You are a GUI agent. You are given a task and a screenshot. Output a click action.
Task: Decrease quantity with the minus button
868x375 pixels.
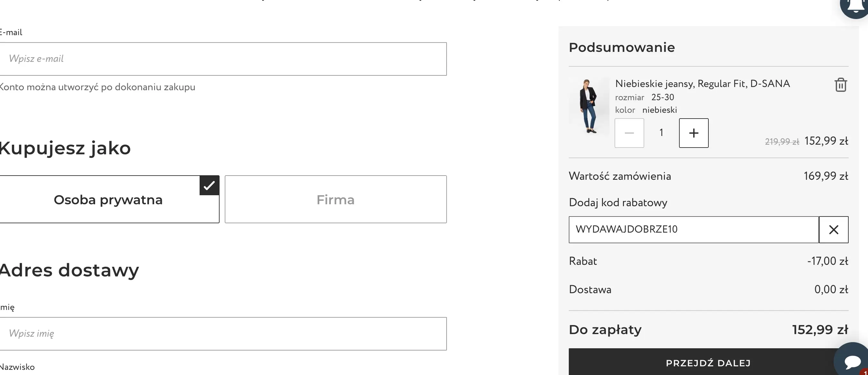pos(629,133)
